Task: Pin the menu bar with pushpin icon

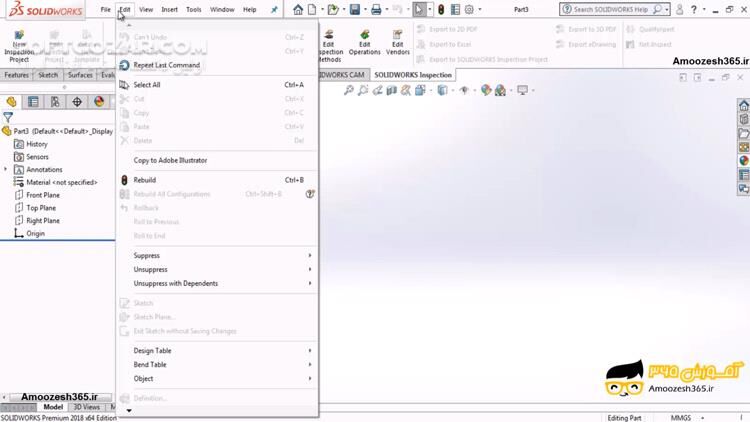Action: click(275, 10)
